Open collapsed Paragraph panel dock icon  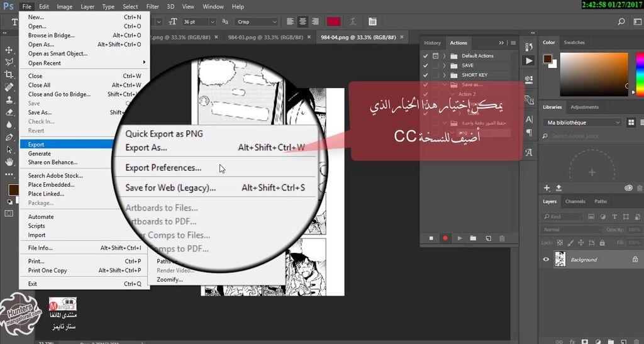pos(529,133)
